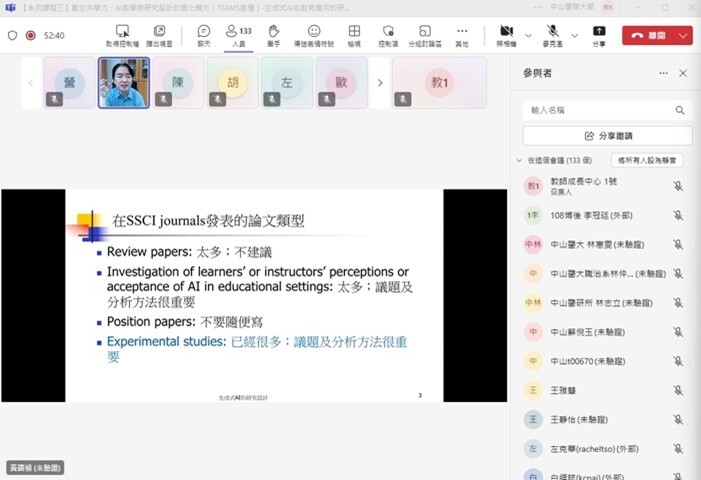The width and height of the screenshot is (701, 480).
Task: Open the 檢視 view layout options
Action: [354, 35]
